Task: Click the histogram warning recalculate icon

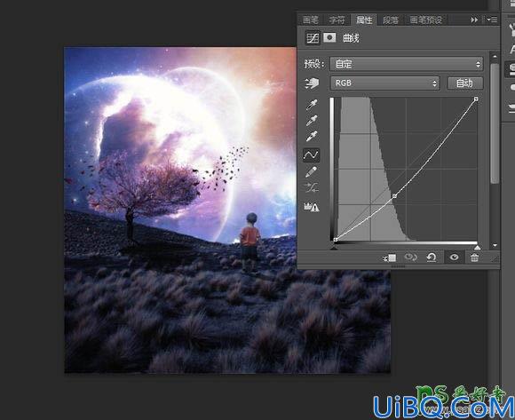Action: (312, 207)
